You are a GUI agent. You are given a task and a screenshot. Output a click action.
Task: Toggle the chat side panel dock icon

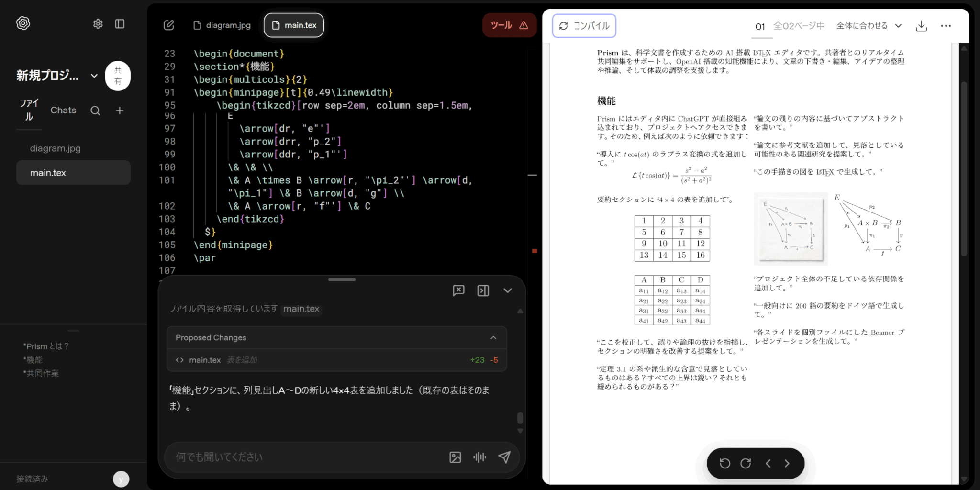coord(483,290)
